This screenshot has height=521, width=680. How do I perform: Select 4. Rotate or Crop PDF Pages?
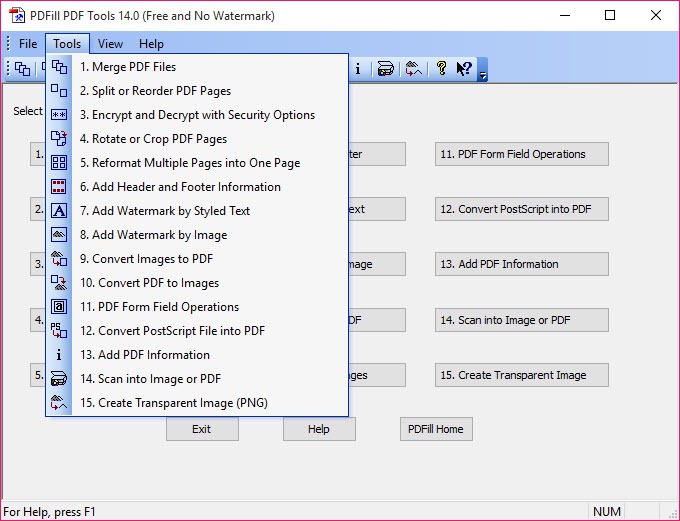(197, 139)
